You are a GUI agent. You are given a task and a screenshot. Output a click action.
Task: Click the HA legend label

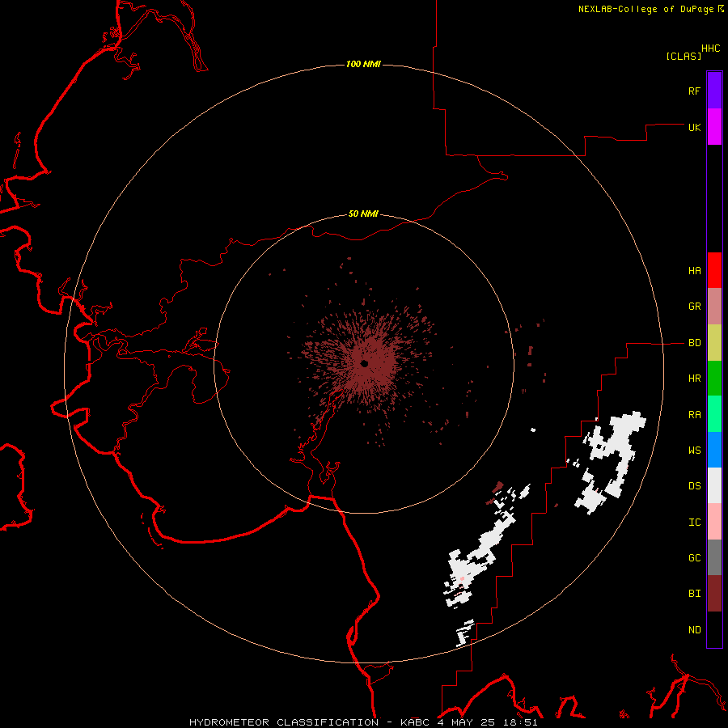(695, 271)
